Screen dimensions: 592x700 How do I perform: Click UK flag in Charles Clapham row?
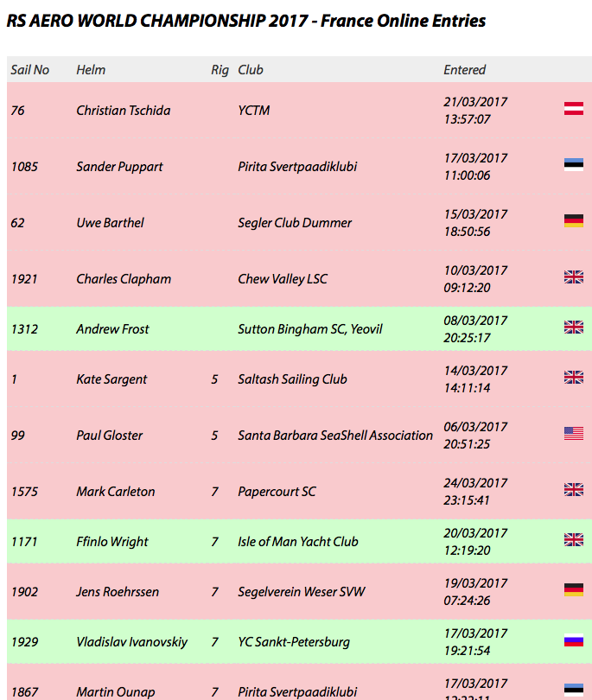tap(573, 277)
